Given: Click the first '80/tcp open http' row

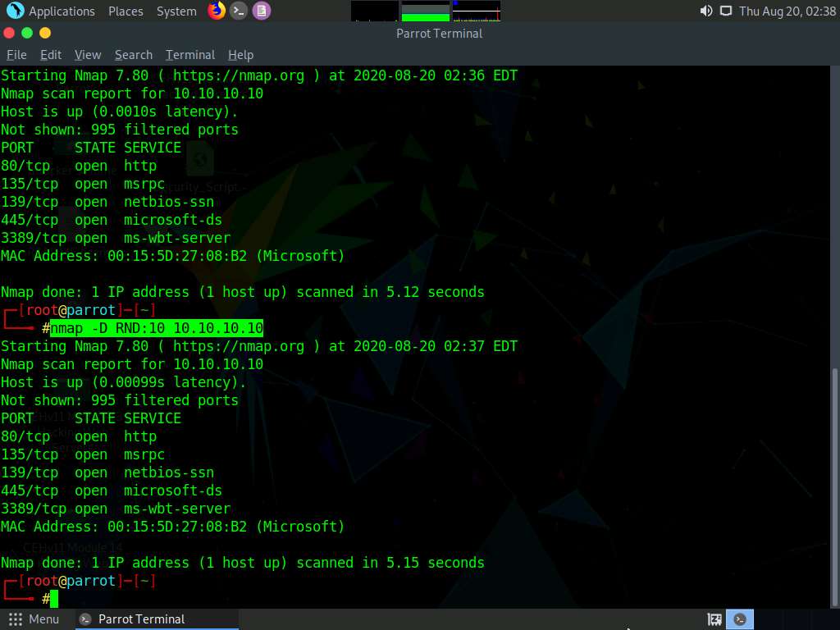Looking at the screenshot, I should point(79,166).
